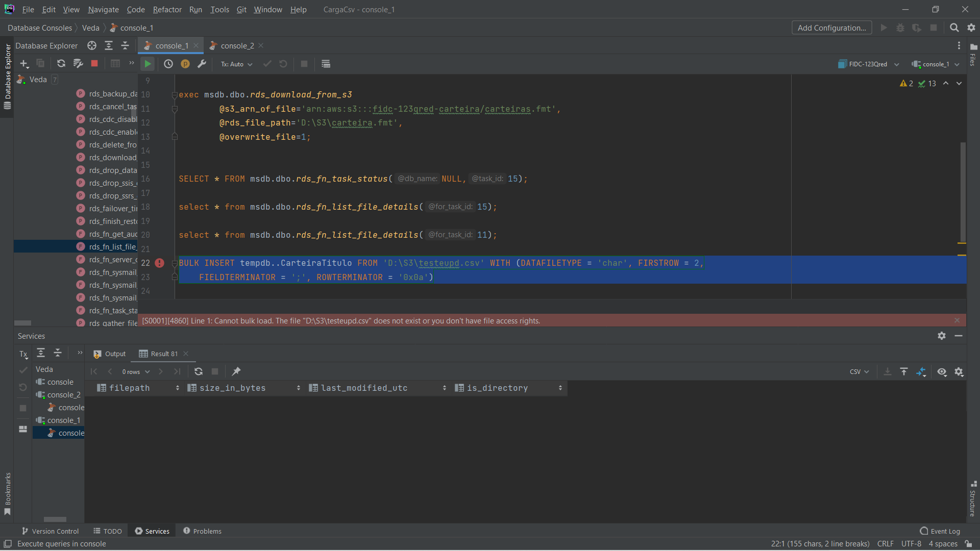
Task: Click Veda breadcrumb in navigation bar
Action: (91, 28)
